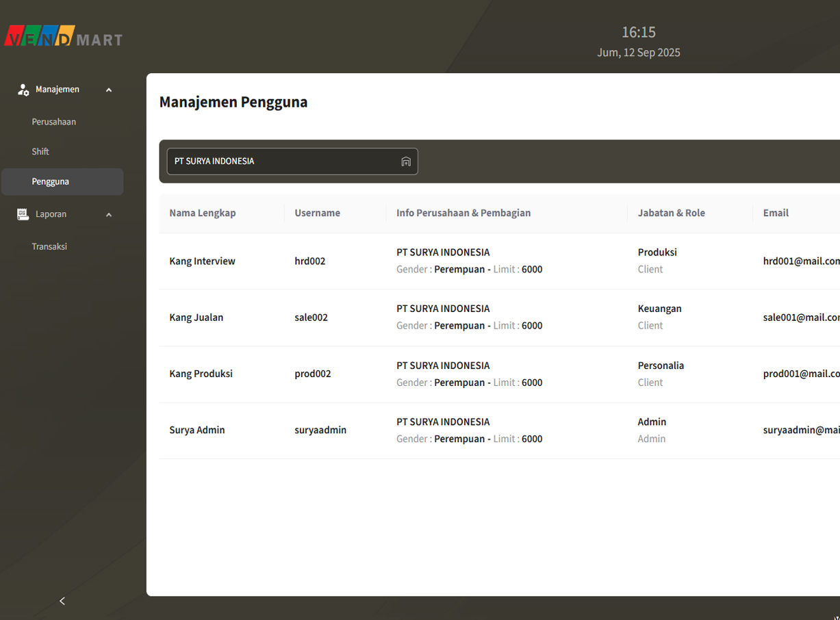Open the Transaksi report page
Viewport: 840px width, 620px height.
[49, 246]
